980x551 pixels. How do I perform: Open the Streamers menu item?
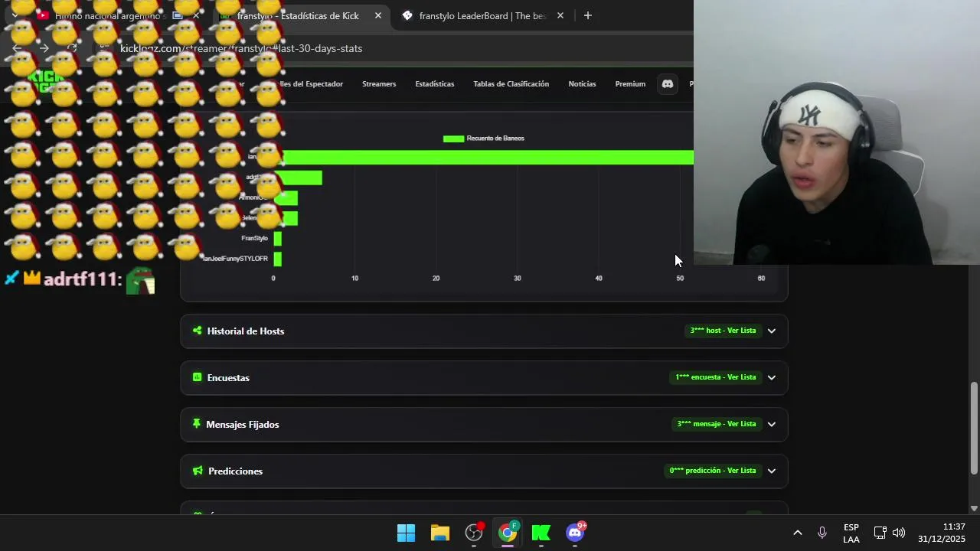[x=379, y=84]
